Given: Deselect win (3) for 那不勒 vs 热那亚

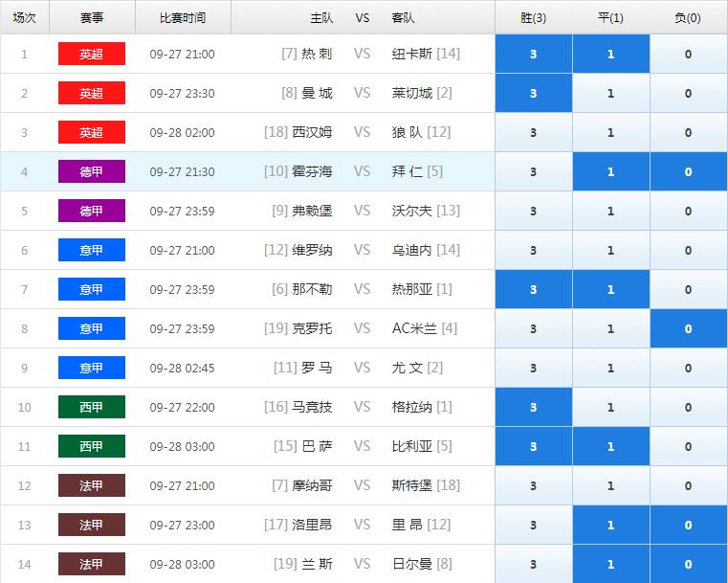Looking at the screenshot, I should [534, 289].
